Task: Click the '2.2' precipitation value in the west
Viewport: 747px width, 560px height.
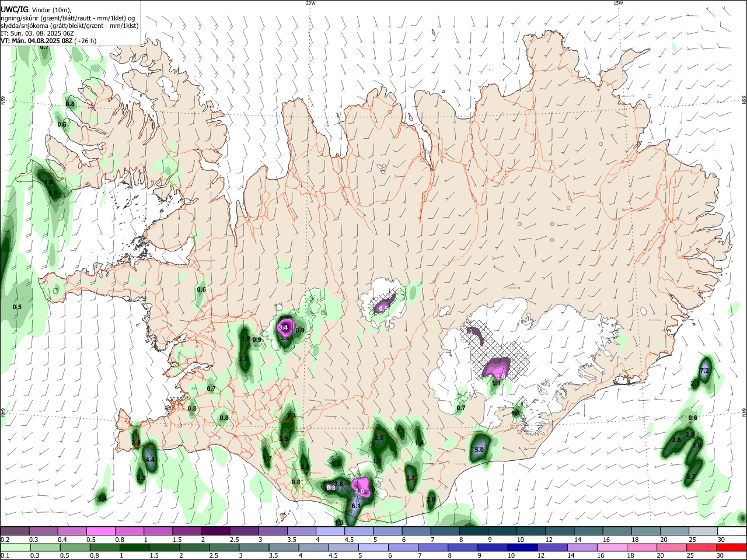Action: pyautogui.click(x=243, y=359)
